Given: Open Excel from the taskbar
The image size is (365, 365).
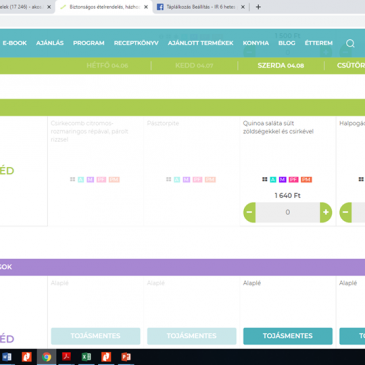Looking at the screenshot, I should point(86,357).
